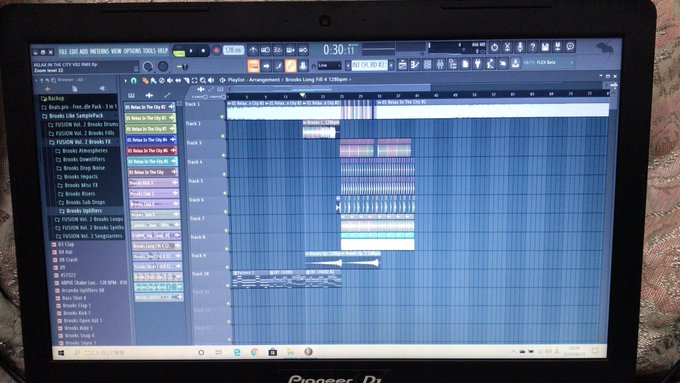
Task: Open the Line snap dropdown
Action: (x=330, y=65)
